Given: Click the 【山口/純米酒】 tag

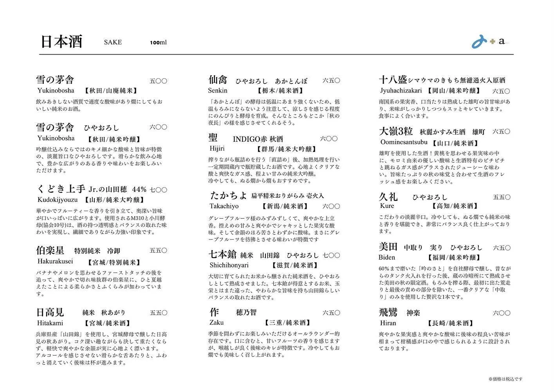Looking at the screenshot, I should [x=456, y=143].
